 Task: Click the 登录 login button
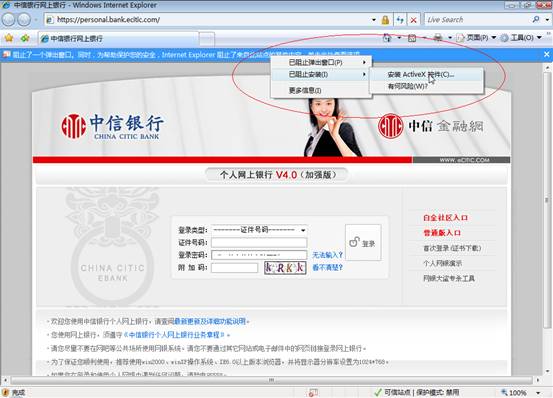click(x=363, y=243)
